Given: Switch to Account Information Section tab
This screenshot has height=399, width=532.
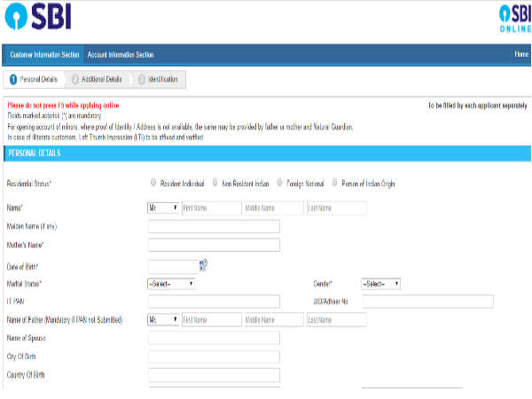Looking at the screenshot, I should point(121,55).
